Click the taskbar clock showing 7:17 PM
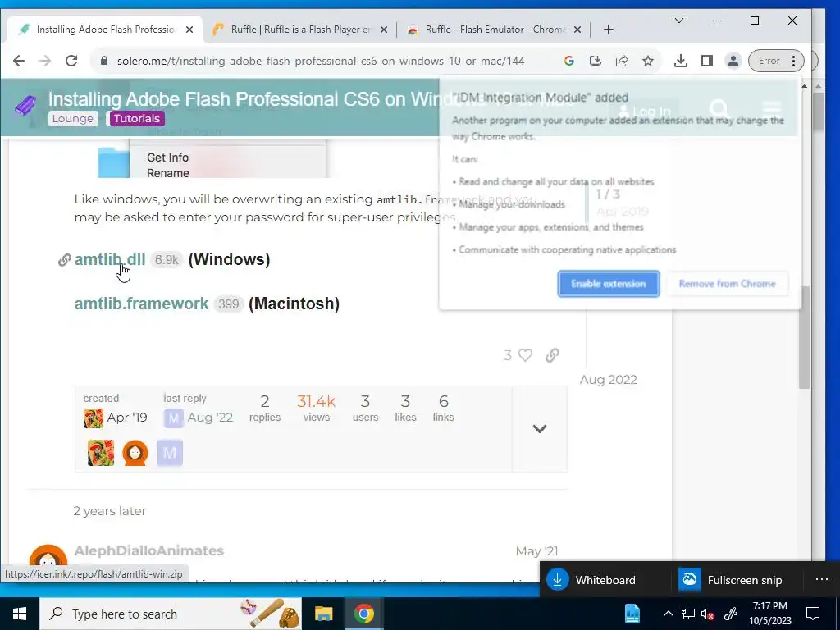This screenshot has width=840, height=630. (x=769, y=614)
